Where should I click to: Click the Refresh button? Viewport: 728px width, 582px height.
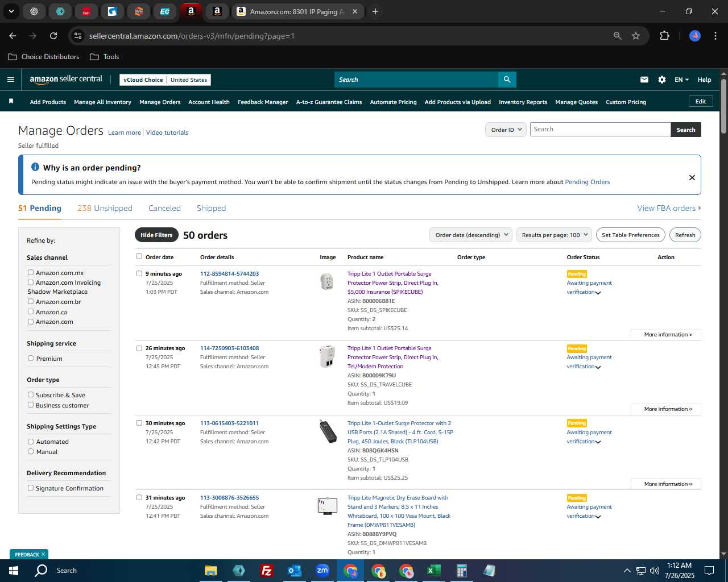(x=685, y=235)
